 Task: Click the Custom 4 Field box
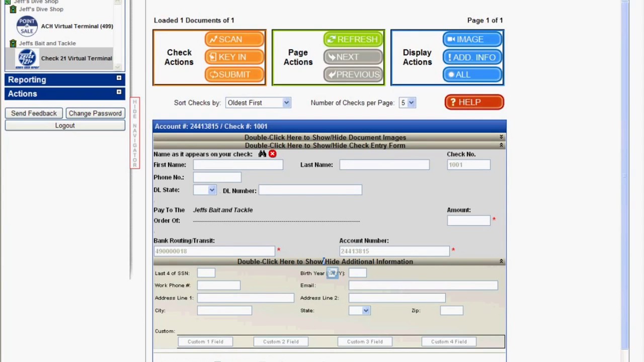(x=449, y=342)
